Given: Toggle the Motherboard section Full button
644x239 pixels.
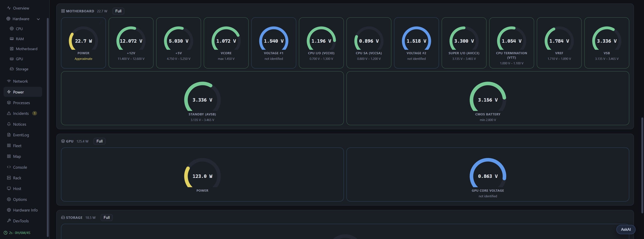Looking at the screenshot, I should (118, 11).
